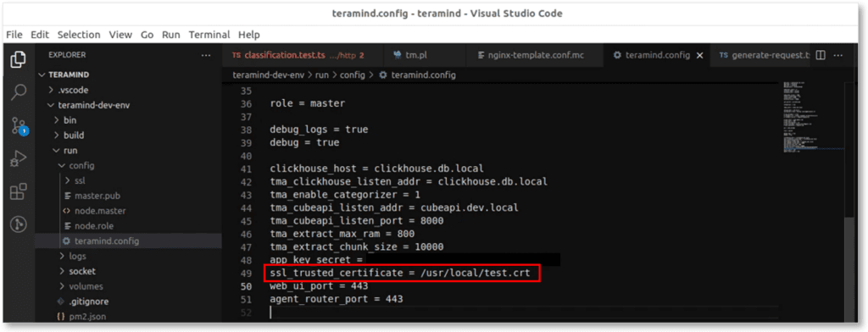
Task: Click config in the breadcrumb
Action: tap(353, 75)
